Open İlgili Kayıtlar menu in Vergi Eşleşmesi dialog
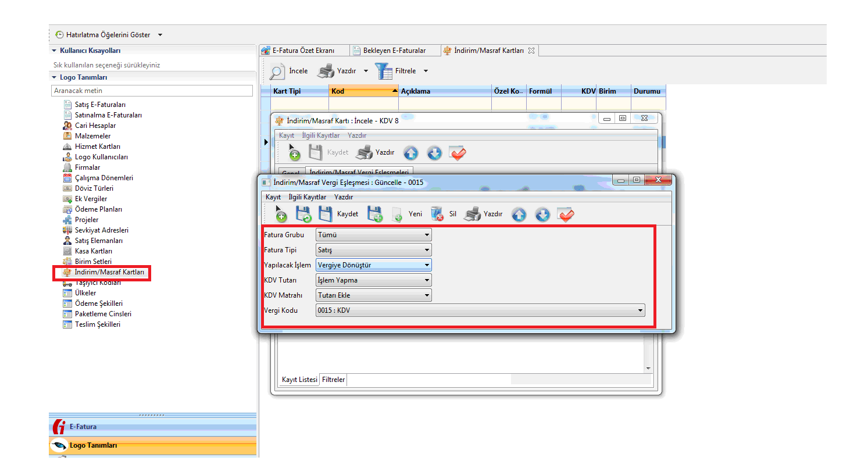This screenshot has width=868, height=468. click(307, 197)
